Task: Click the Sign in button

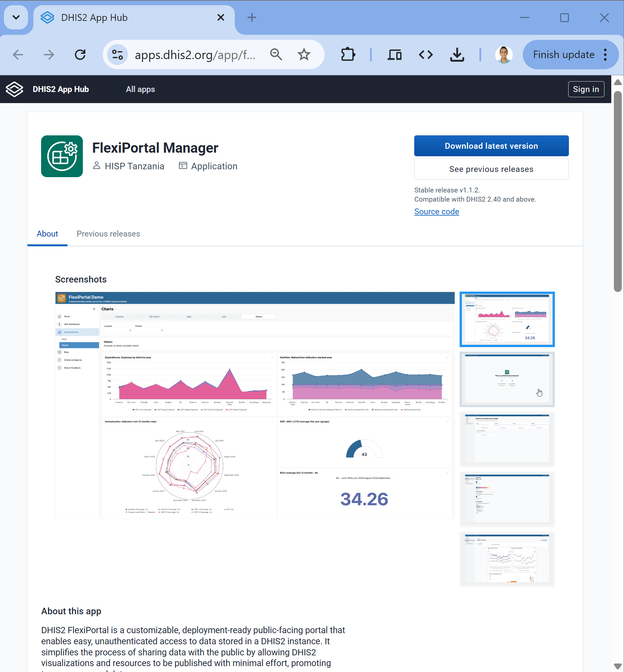Action: click(586, 89)
